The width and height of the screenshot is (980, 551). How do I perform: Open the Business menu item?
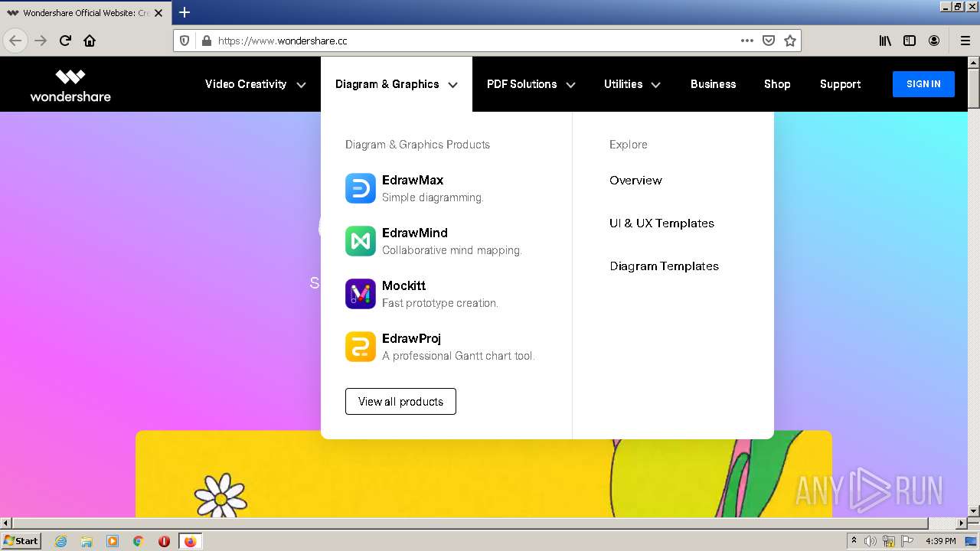[713, 84]
